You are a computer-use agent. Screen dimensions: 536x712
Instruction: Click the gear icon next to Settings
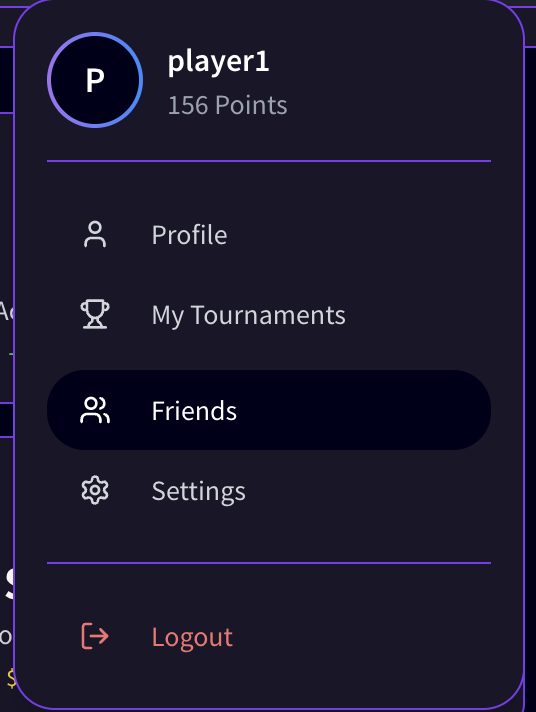pyautogui.click(x=95, y=490)
